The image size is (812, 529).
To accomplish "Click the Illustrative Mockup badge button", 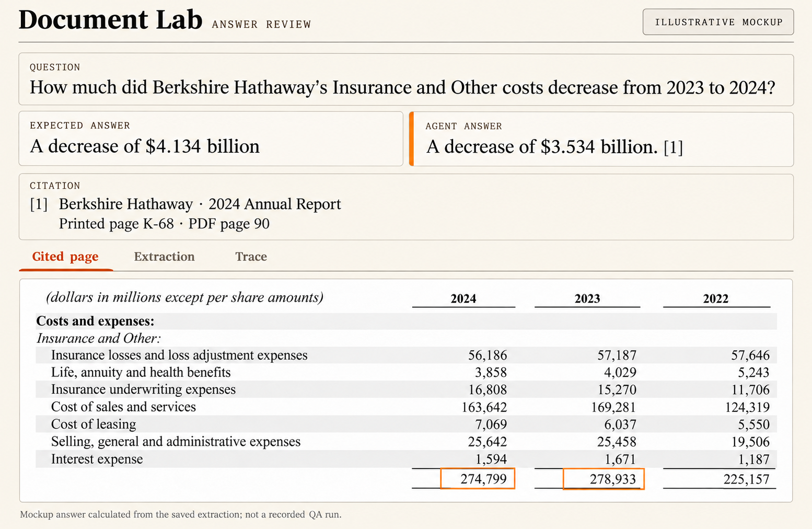I will point(718,22).
